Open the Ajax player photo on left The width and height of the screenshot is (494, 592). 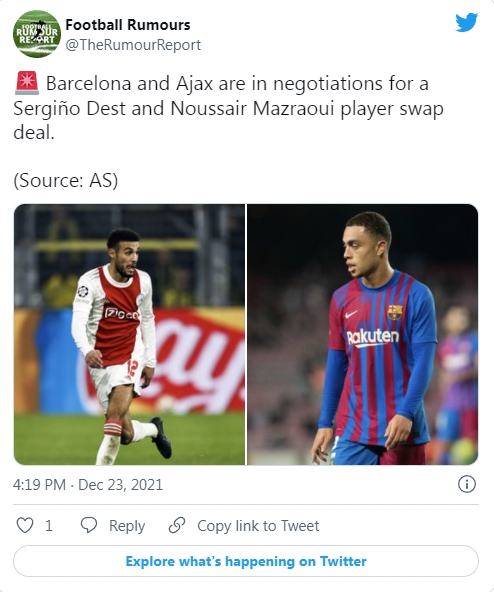coord(129,335)
